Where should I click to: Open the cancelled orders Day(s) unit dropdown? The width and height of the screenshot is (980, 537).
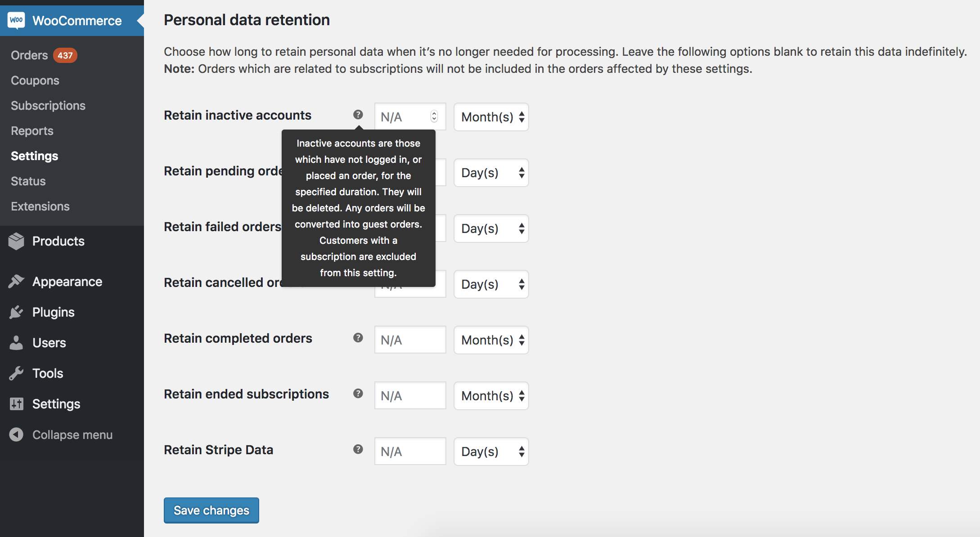click(491, 284)
